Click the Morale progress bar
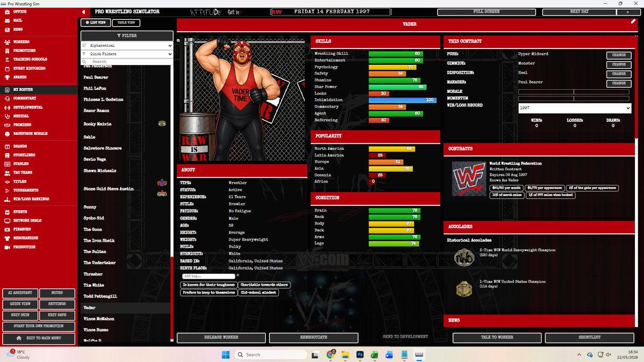The width and height of the screenshot is (644, 362). point(574,92)
